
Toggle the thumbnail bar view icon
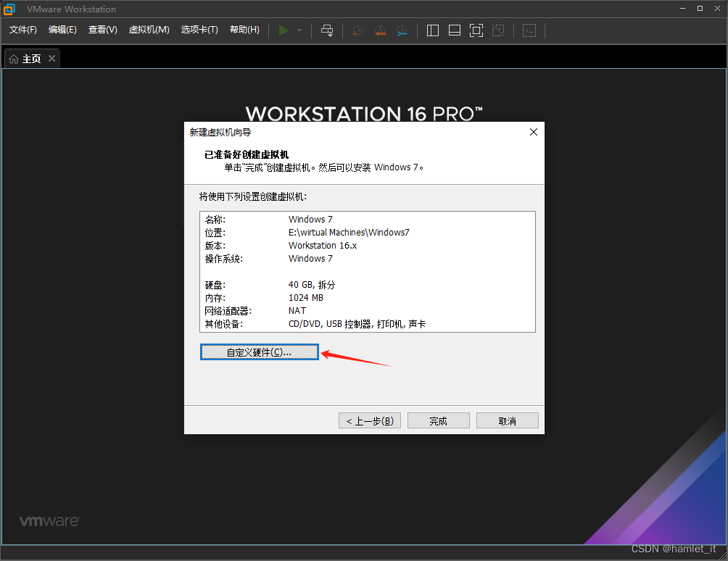(x=455, y=30)
